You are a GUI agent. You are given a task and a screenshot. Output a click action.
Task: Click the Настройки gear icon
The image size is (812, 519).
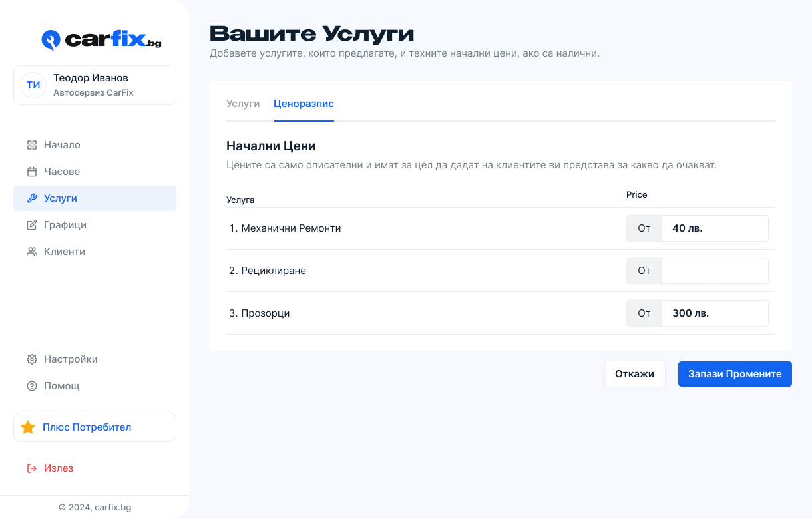point(32,359)
